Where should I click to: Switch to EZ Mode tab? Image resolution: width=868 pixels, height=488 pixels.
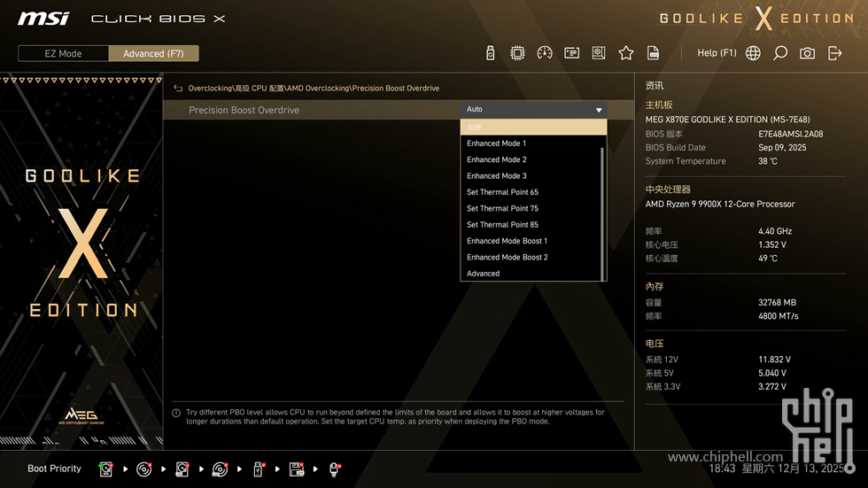63,53
